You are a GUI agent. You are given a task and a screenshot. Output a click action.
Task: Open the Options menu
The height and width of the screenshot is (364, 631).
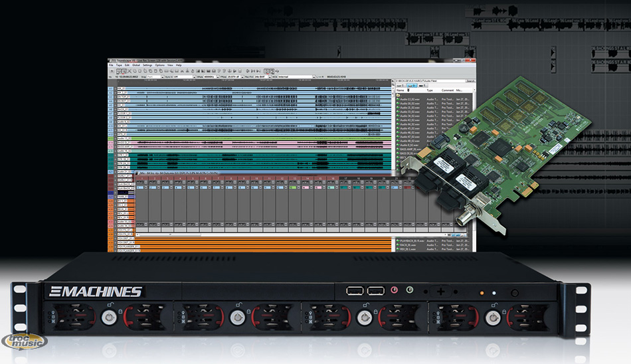pyautogui.click(x=160, y=65)
